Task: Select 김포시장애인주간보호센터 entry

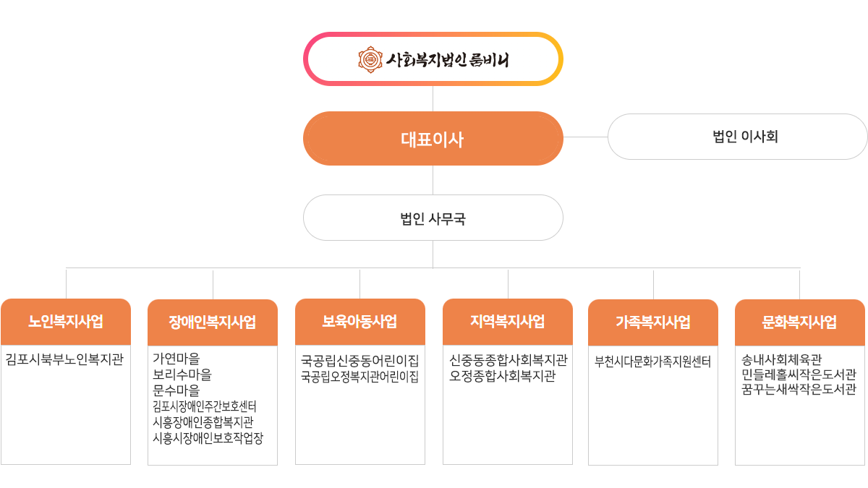Action: 205,406
